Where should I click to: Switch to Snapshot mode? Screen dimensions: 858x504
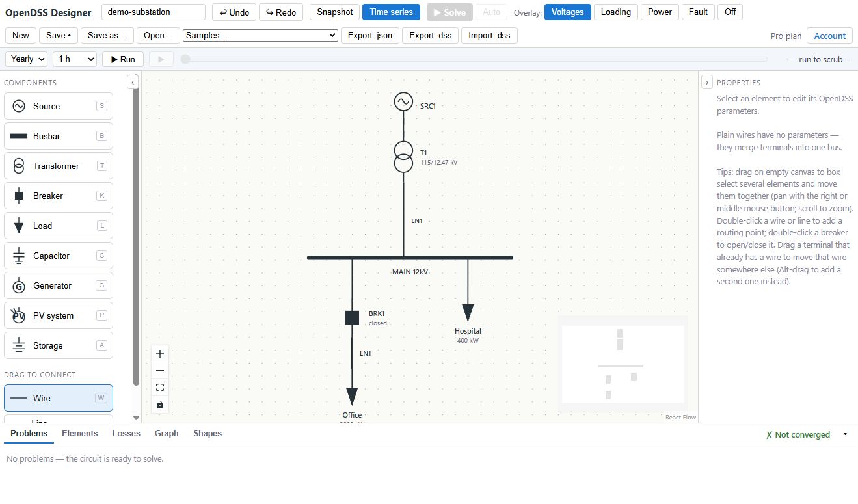tap(335, 12)
